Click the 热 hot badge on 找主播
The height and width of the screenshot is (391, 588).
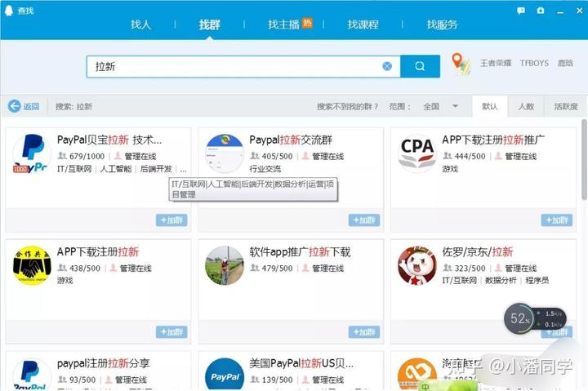pos(307,23)
